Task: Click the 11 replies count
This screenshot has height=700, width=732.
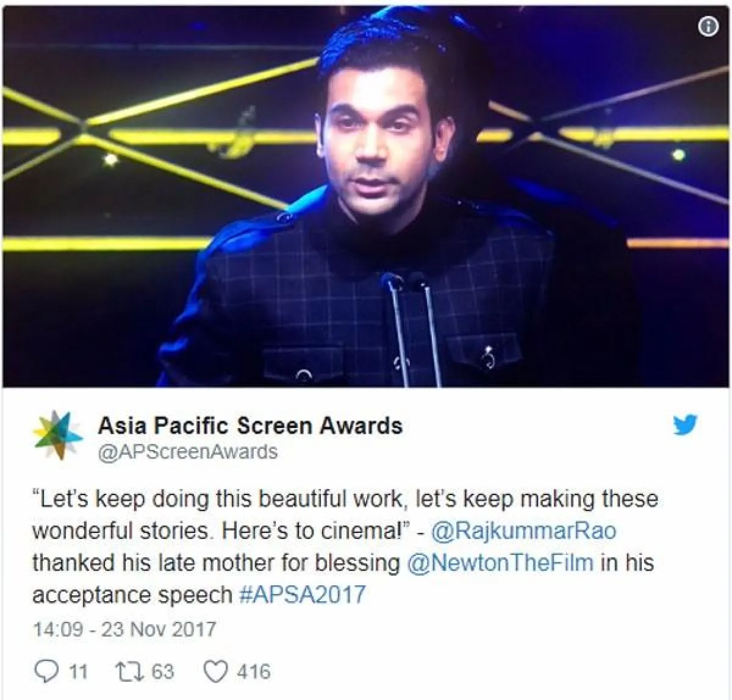Action: [x=78, y=672]
